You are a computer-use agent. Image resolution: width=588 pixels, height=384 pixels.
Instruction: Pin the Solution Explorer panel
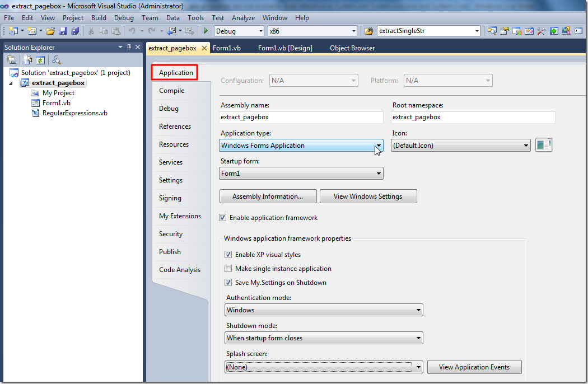coord(129,47)
